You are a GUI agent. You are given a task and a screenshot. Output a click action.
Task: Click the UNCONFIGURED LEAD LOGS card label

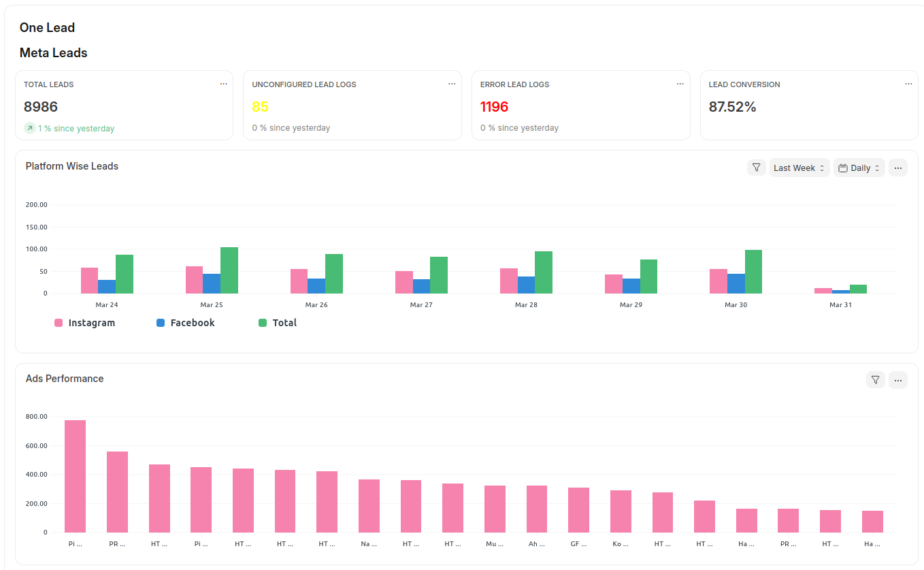point(304,84)
